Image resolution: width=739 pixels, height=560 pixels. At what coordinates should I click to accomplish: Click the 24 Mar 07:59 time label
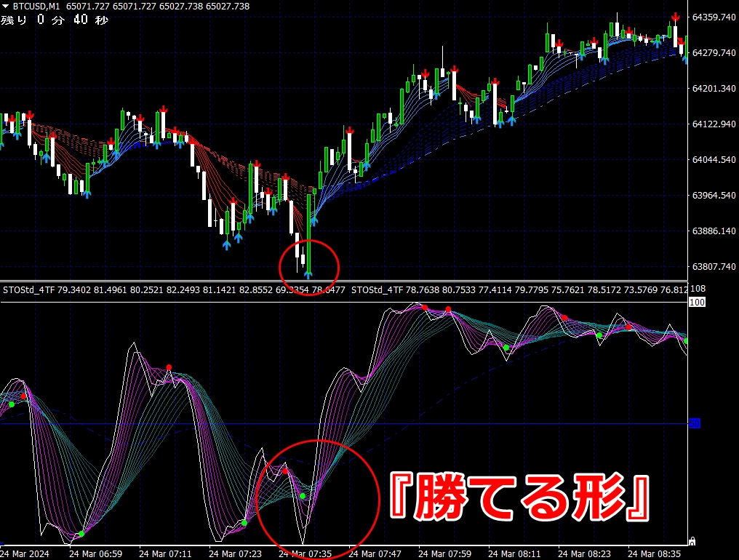[444, 554]
